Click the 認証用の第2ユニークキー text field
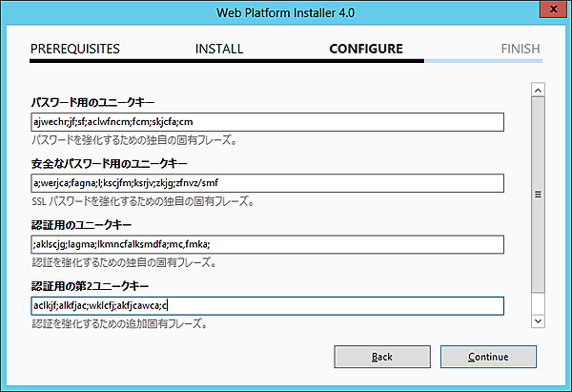The height and width of the screenshot is (392, 572). point(266,305)
